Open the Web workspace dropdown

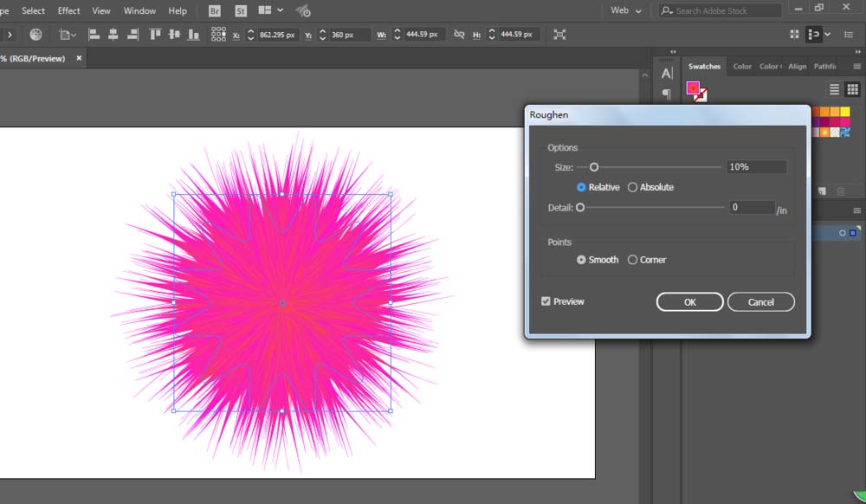point(626,10)
